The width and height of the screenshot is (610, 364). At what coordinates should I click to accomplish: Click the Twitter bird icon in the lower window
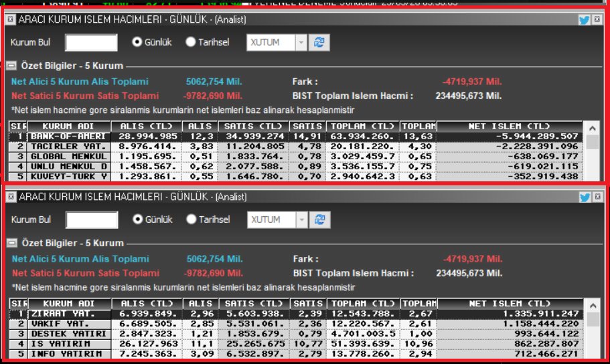coord(585,197)
